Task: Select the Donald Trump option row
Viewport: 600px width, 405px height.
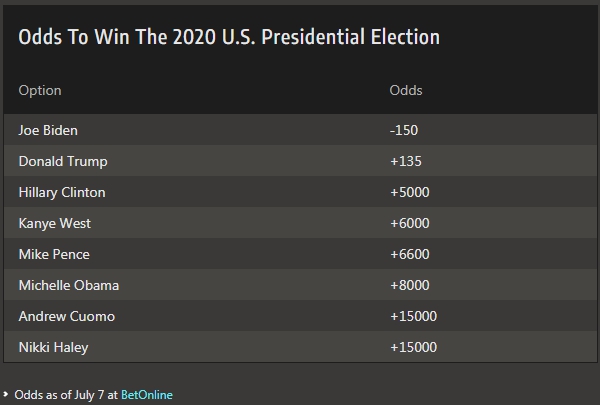Action: (x=300, y=161)
